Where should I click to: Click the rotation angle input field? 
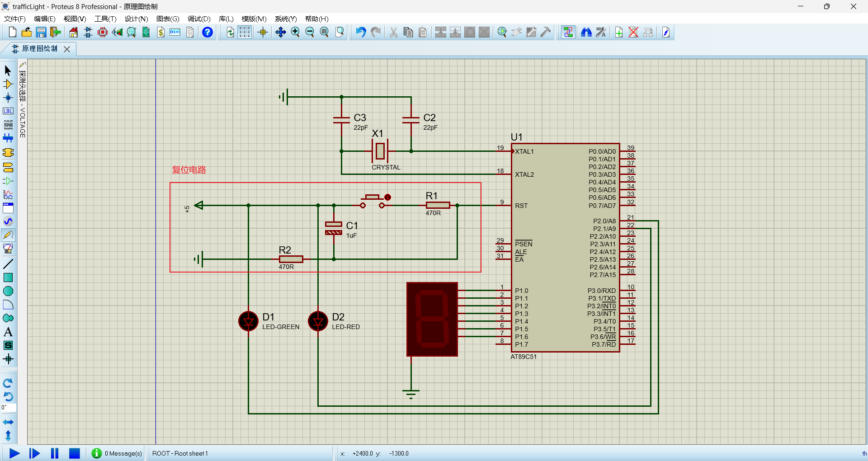point(9,408)
